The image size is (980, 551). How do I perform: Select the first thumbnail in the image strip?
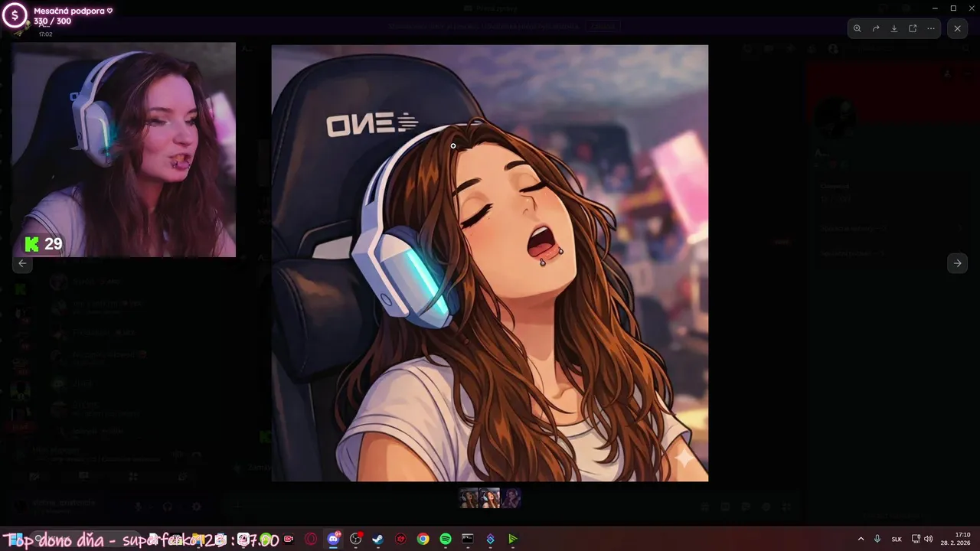click(469, 498)
